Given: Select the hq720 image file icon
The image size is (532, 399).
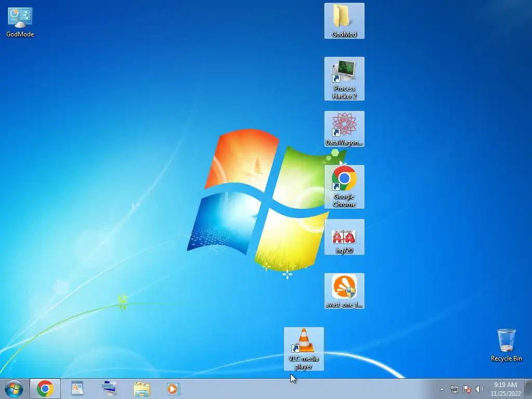Looking at the screenshot, I should pos(344,237).
